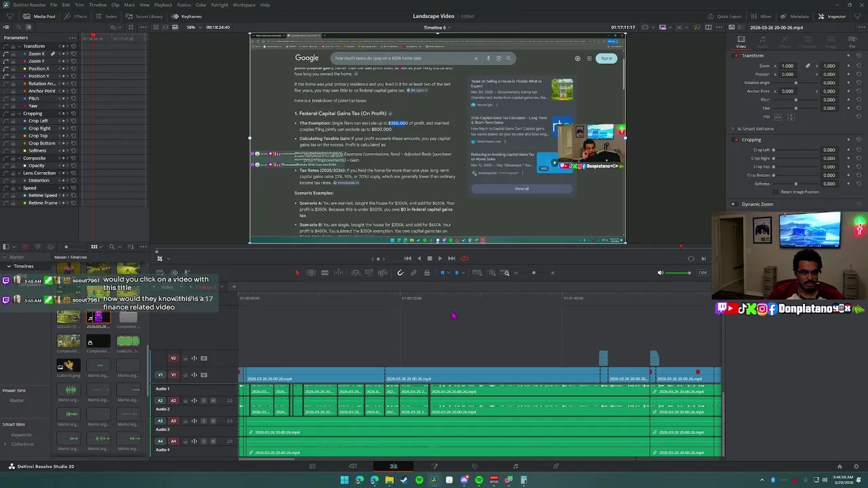Toggle the DIM audio button
Image resolution: width=868 pixels, height=488 pixels.
pyautogui.click(x=703, y=272)
